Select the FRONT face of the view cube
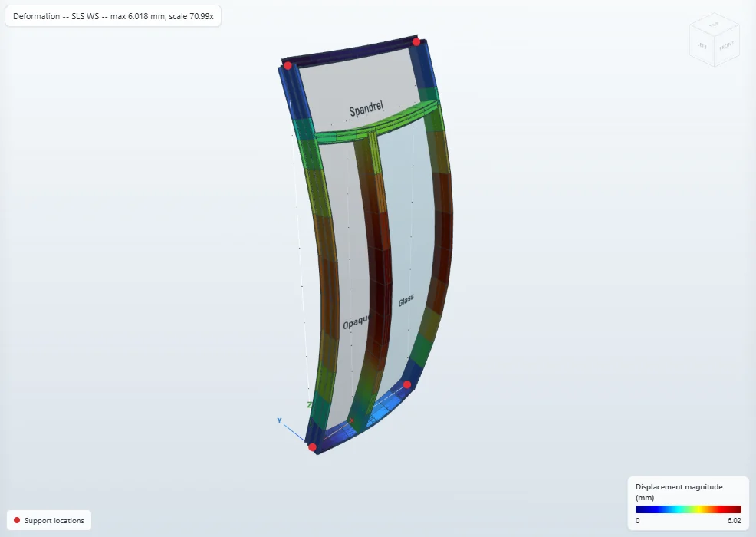Screen dimensions: 756x537 (x=727, y=46)
